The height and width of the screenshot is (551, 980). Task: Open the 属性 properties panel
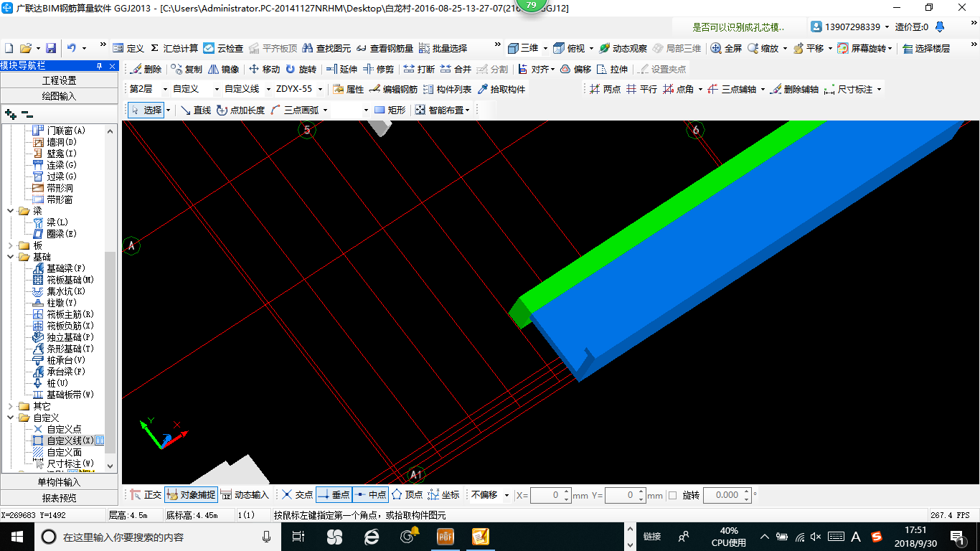pyautogui.click(x=349, y=89)
